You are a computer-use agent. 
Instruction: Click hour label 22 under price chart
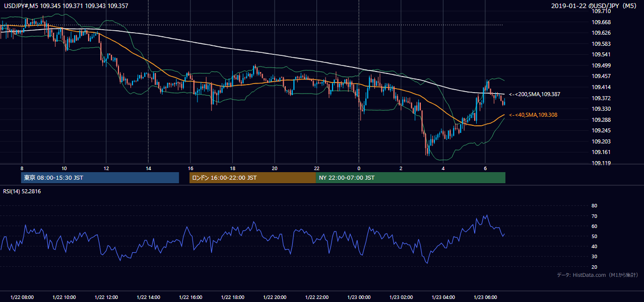point(316,168)
